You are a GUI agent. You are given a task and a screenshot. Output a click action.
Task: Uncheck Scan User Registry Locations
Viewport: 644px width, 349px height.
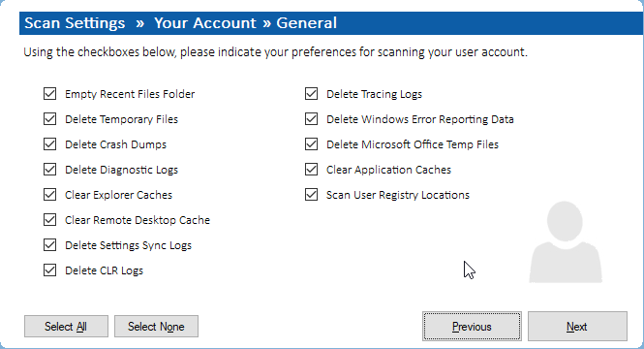point(311,195)
